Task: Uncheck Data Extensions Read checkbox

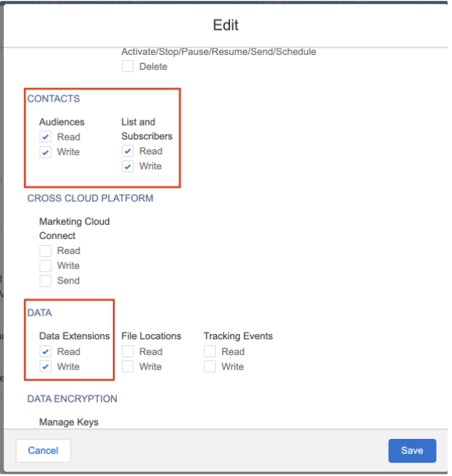Action: (45, 352)
